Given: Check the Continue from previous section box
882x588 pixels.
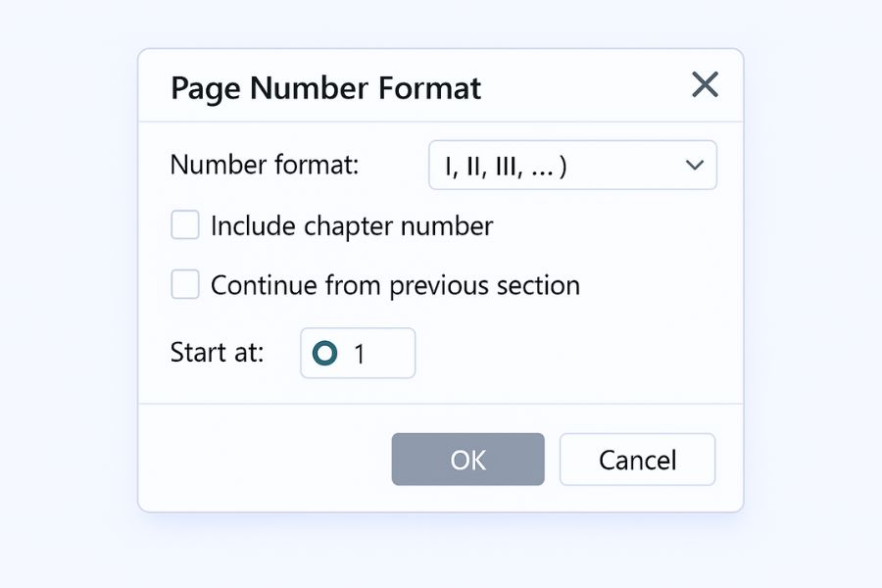Looking at the screenshot, I should click(x=184, y=284).
